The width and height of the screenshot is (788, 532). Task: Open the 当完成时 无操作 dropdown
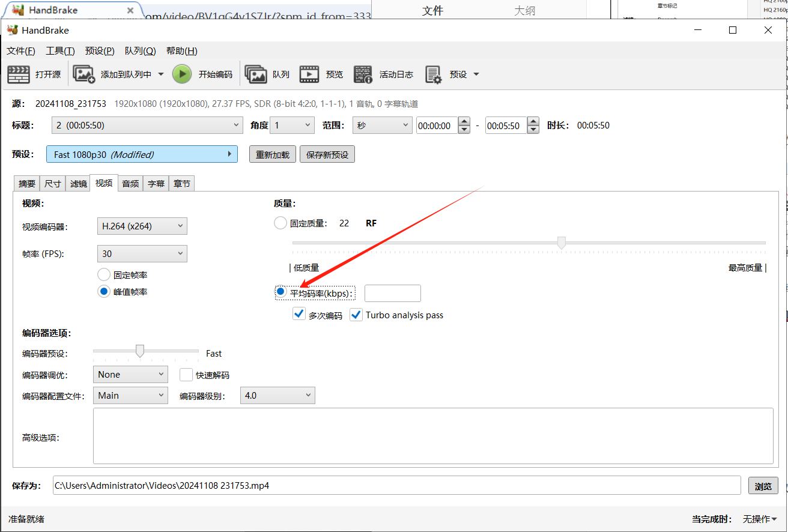(x=760, y=519)
